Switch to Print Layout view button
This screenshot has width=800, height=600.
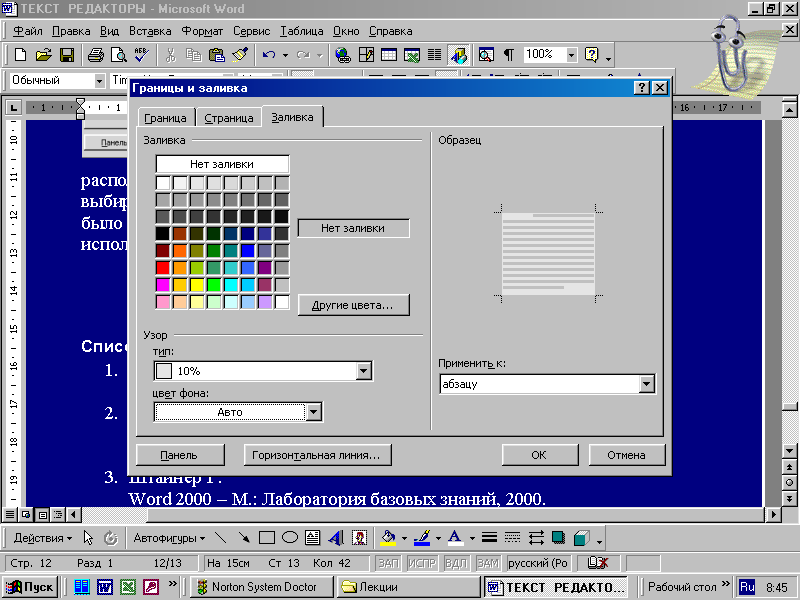point(43,515)
